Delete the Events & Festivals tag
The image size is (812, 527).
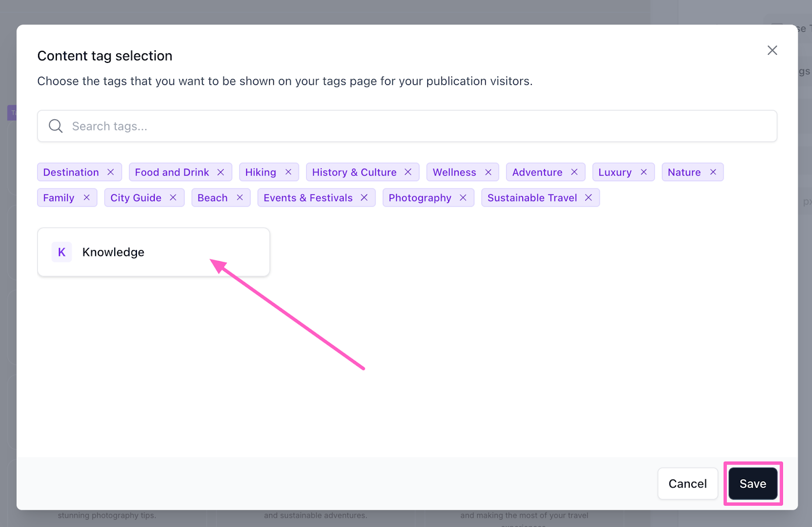(364, 197)
